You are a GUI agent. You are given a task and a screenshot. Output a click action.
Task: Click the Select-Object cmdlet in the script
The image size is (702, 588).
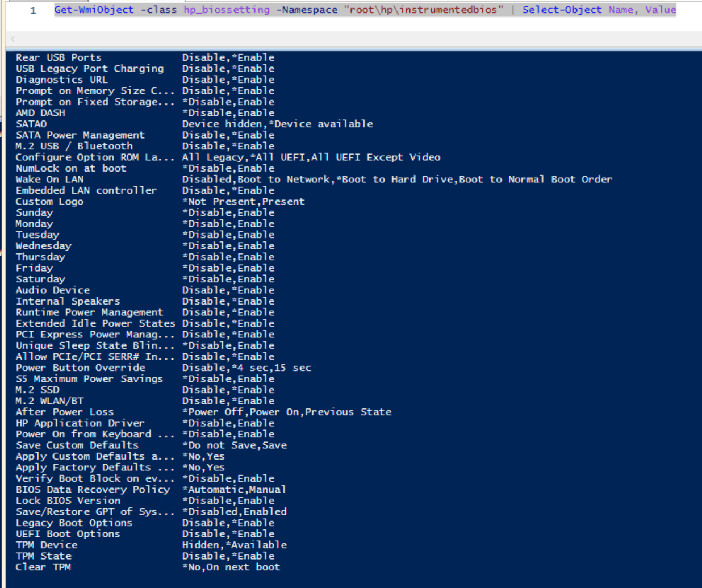pos(562,10)
